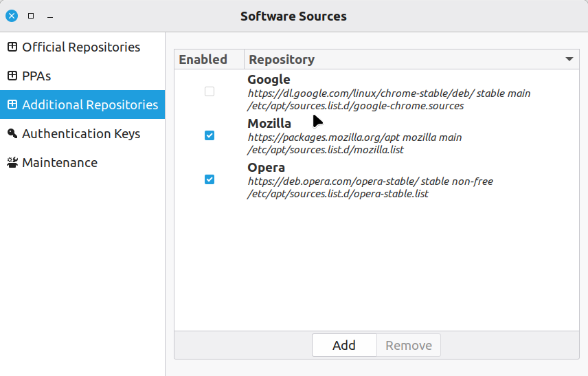
Task: Click the Additional Repositories sidebar icon
Action: click(x=12, y=104)
